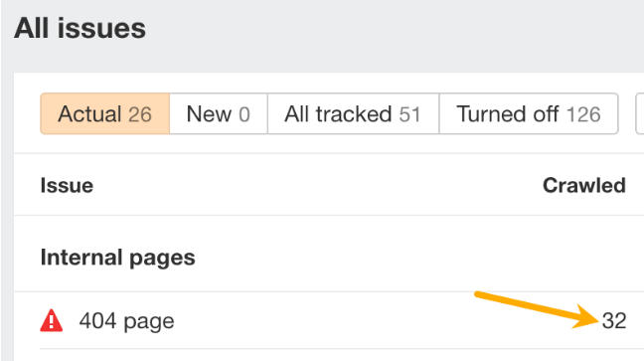Viewport: 644px width, 361px height.
Task: Open the 404 page issue
Action: pos(127,321)
